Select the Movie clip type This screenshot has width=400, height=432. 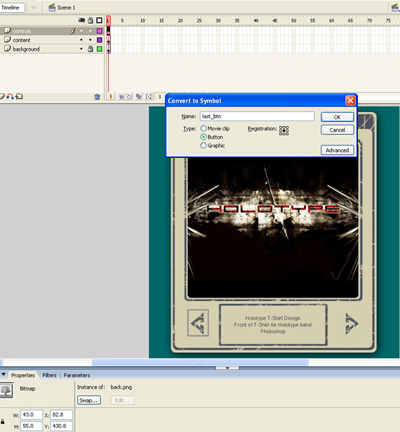click(203, 128)
